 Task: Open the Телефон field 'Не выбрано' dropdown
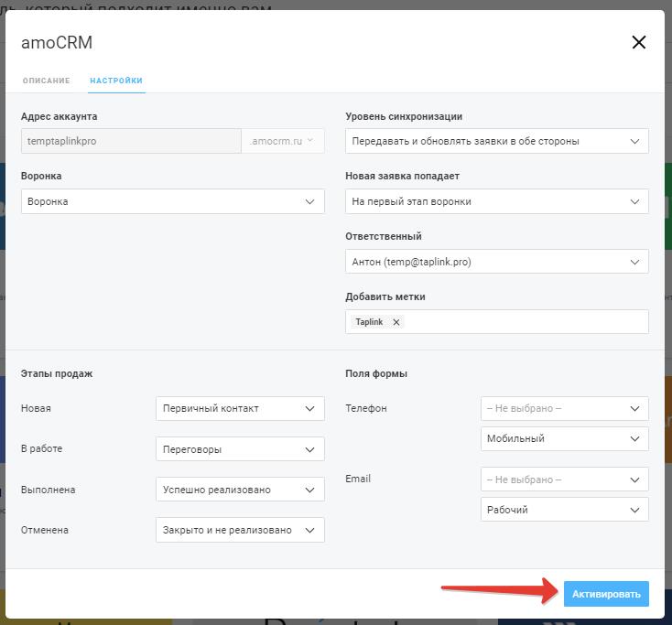coord(565,408)
